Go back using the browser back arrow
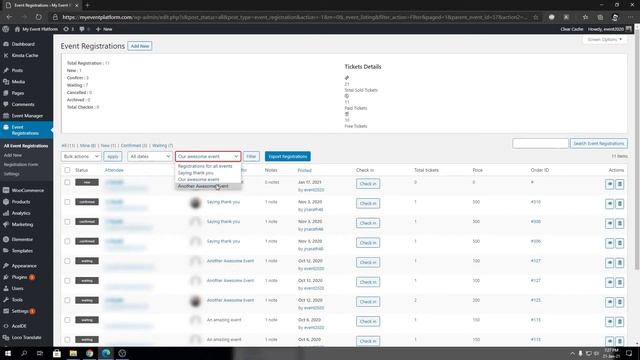This screenshot has width=640, height=360. [9, 17]
